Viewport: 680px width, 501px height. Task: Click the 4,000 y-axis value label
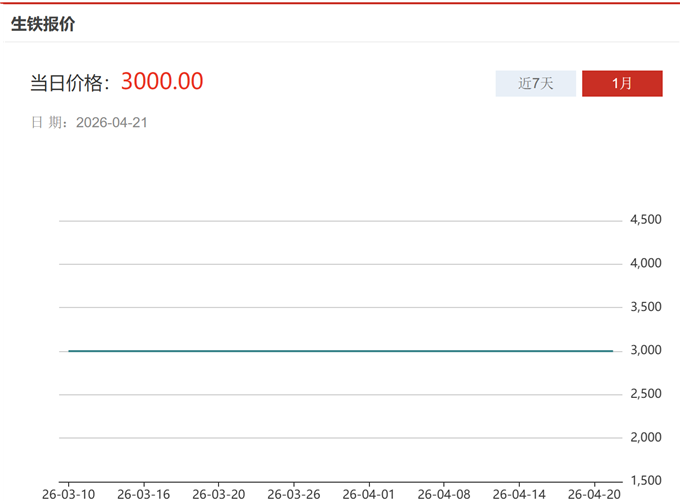(x=645, y=263)
